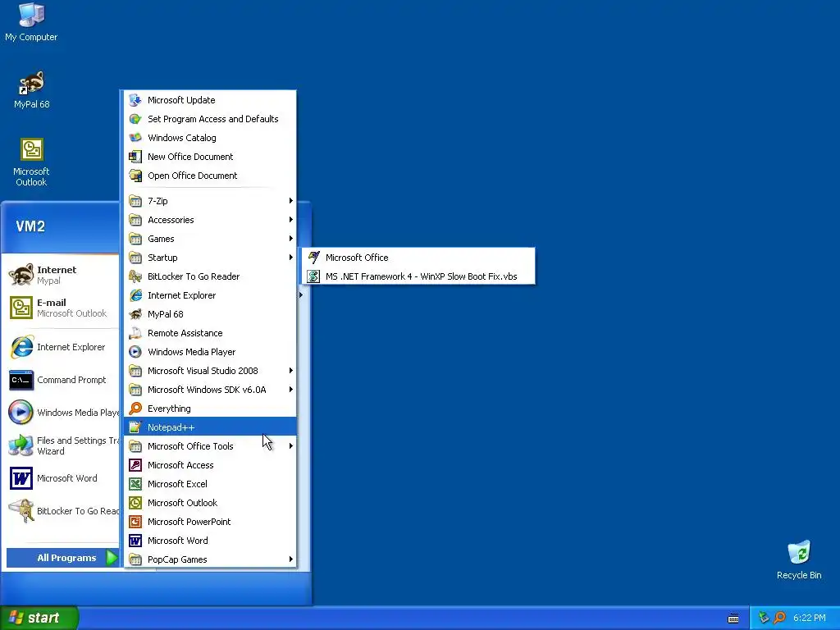840x630 pixels.
Task: Expand the Startup submenu arrow
Action: click(291, 257)
